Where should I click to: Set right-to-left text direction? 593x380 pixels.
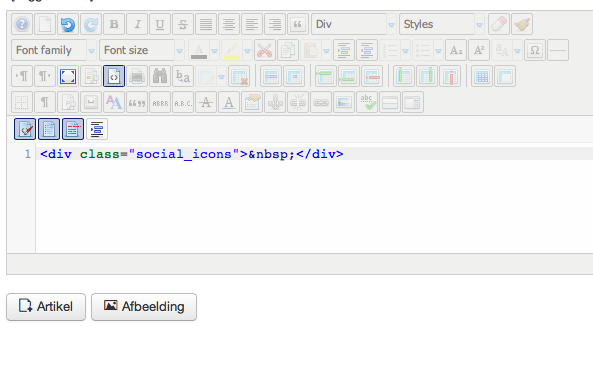tap(45, 76)
